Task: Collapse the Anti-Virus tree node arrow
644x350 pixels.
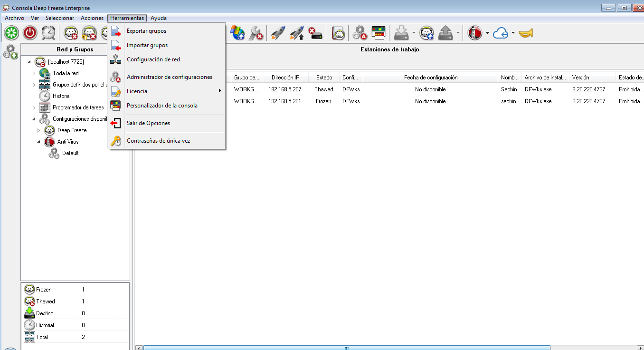Action: point(39,142)
